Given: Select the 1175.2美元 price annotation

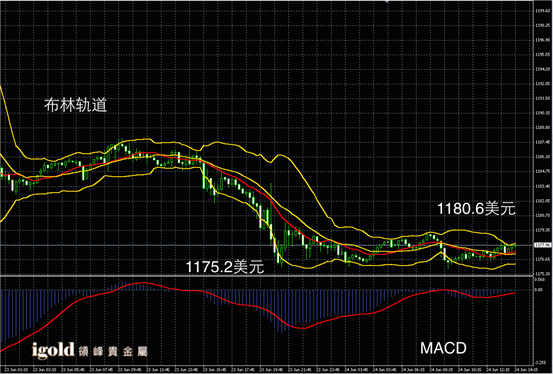Looking at the screenshot, I should [225, 267].
